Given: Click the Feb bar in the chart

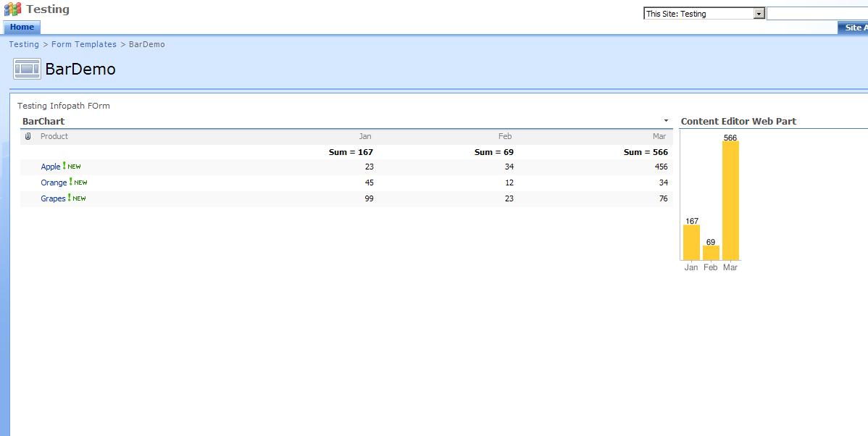Looking at the screenshot, I should [711, 253].
